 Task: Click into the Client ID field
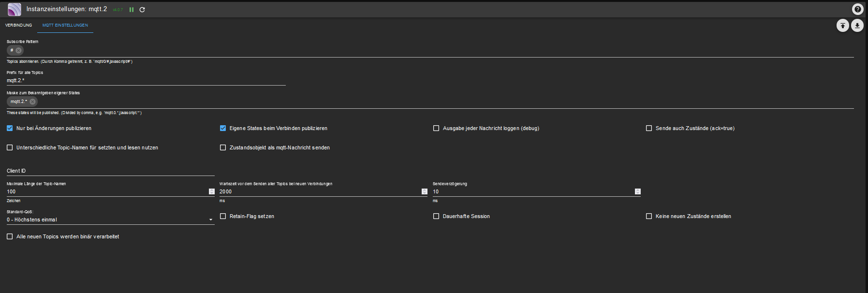click(x=110, y=171)
